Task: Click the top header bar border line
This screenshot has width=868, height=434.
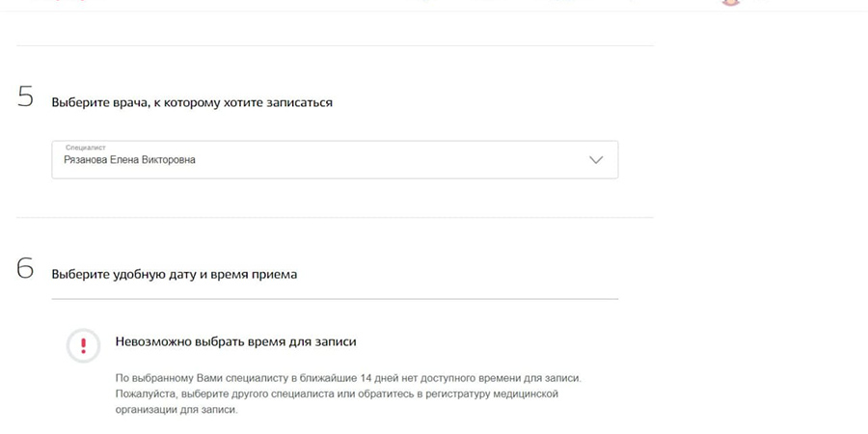Action: tap(434, 12)
